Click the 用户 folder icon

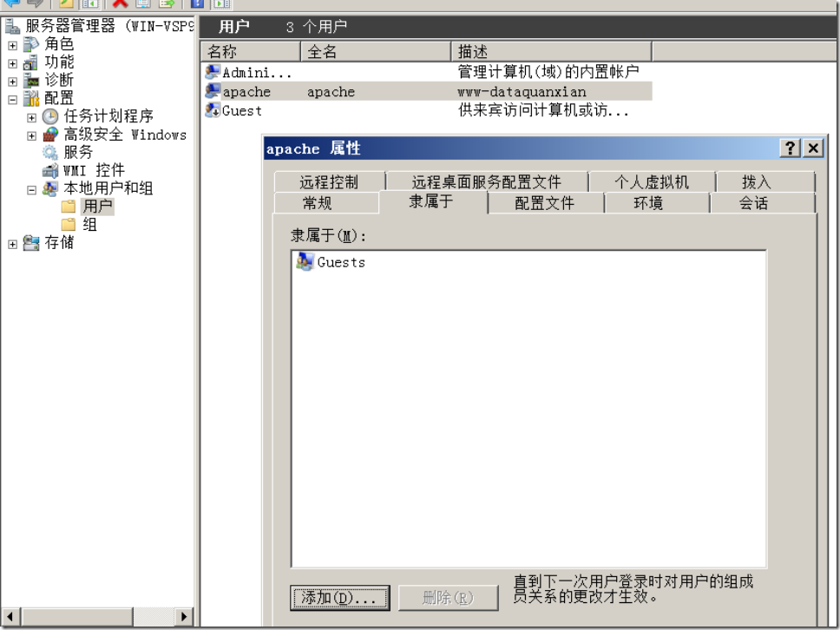[x=69, y=207]
